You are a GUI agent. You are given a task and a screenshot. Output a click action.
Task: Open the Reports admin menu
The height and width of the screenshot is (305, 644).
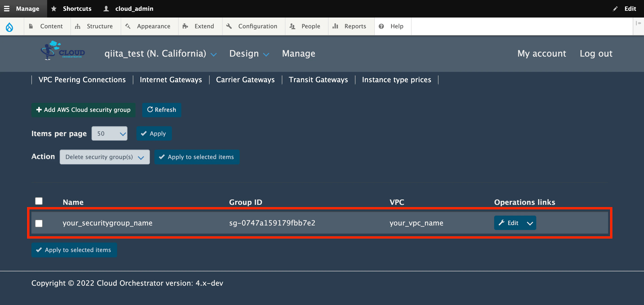click(x=351, y=26)
